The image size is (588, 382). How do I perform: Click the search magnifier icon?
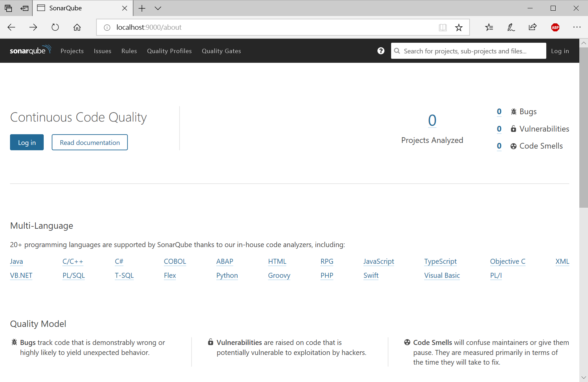click(397, 51)
